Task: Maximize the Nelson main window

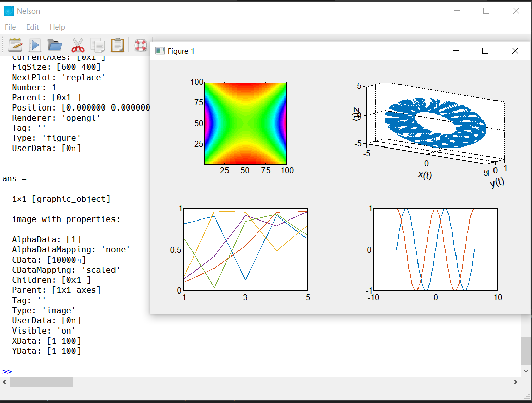Action: (486, 11)
